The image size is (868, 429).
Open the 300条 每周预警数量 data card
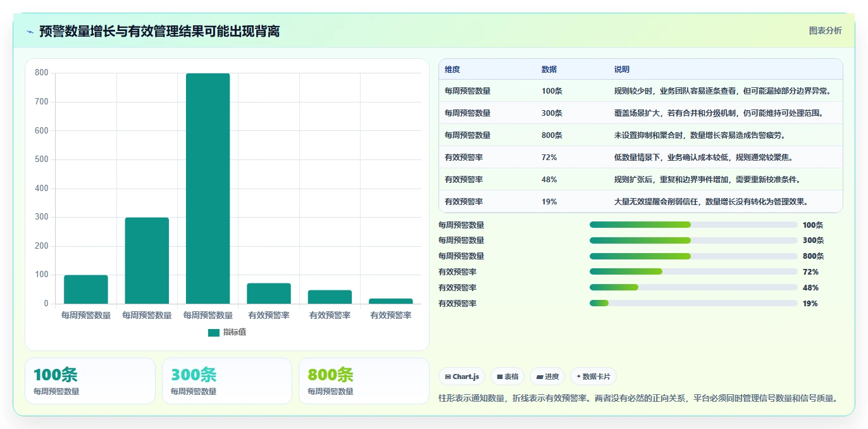click(227, 381)
